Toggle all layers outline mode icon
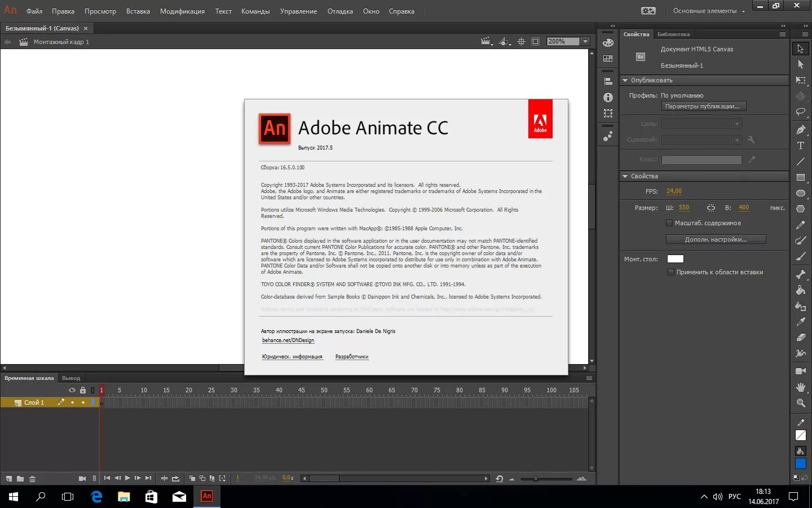 pos(93,390)
